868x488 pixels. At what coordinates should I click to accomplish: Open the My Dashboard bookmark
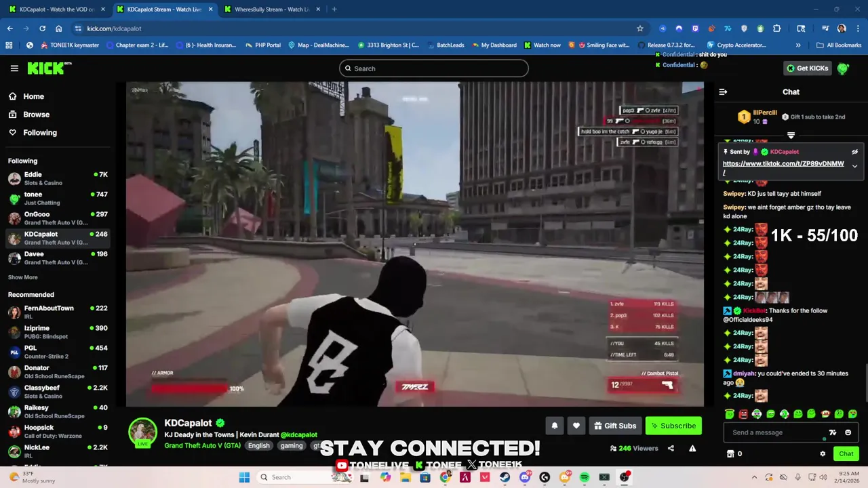[x=493, y=45]
